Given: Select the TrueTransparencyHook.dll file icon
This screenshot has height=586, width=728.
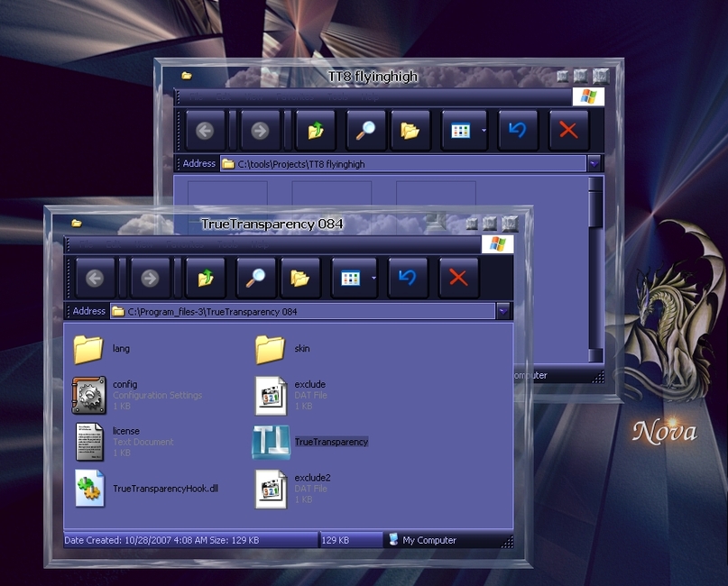Looking at the screenshot, I should coord(90,488).
